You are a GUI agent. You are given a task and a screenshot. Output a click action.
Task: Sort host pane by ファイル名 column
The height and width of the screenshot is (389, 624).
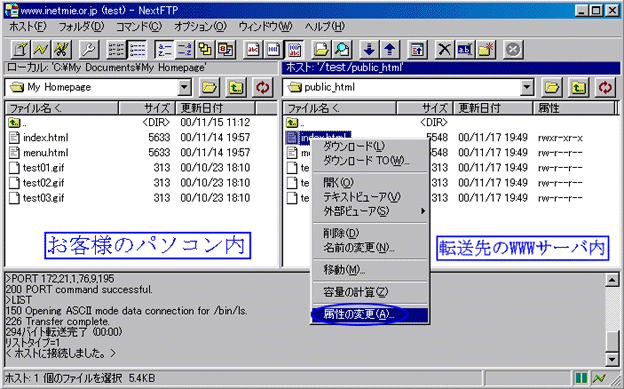coord(339,108)
